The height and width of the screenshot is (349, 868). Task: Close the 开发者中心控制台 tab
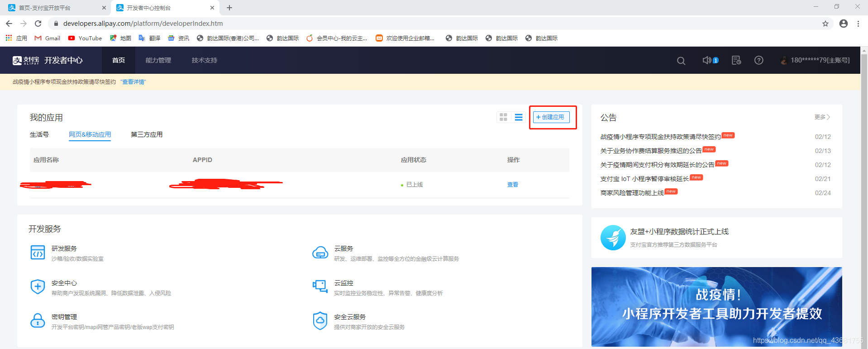point(212,8)
